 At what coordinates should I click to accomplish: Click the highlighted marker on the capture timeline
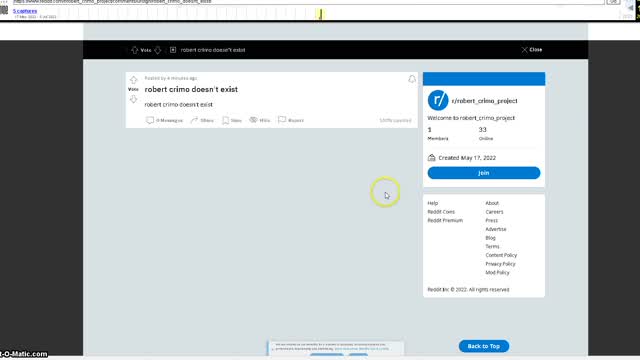(320, 14)
